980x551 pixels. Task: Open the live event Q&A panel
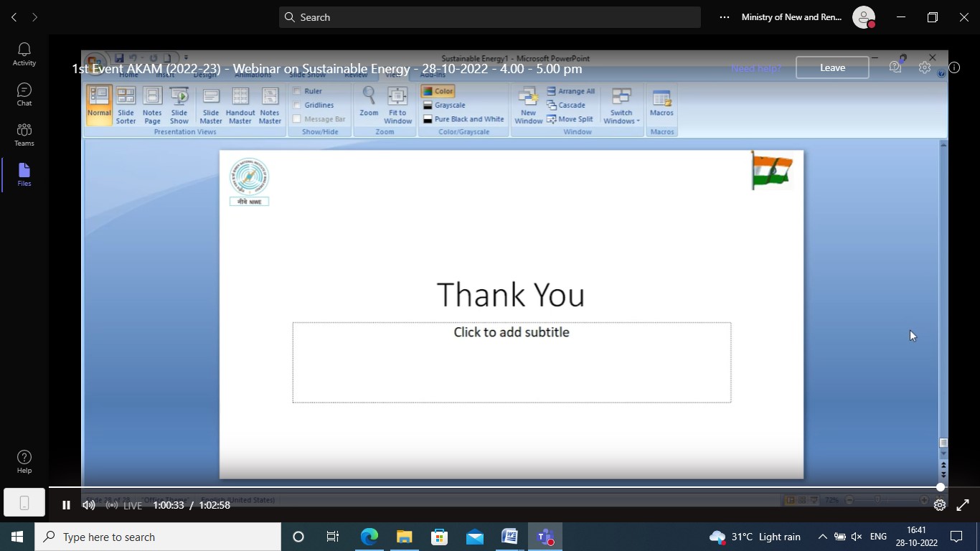point(895,67)
